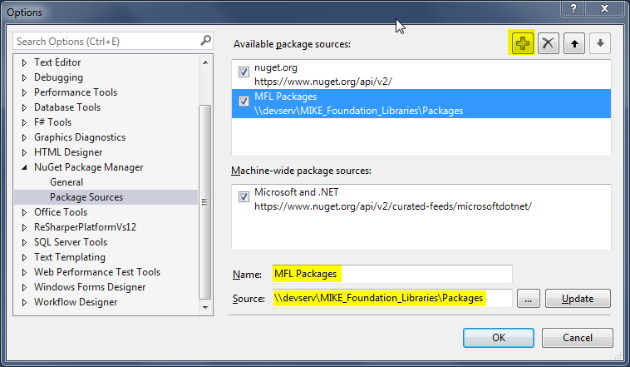The image size is (630, 367).
Task: Uncheck the nuget.org package source
Action: tap(243, 72)
